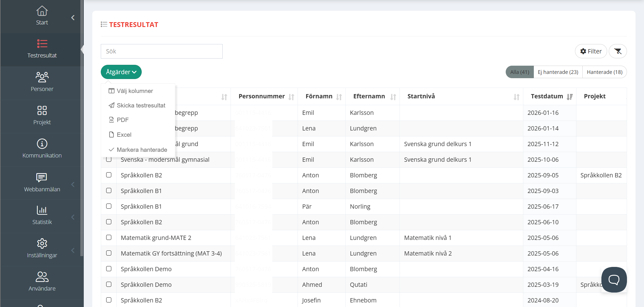Switch to Ej hanterade (23) tab
The image size is (644, 307).
558,72
